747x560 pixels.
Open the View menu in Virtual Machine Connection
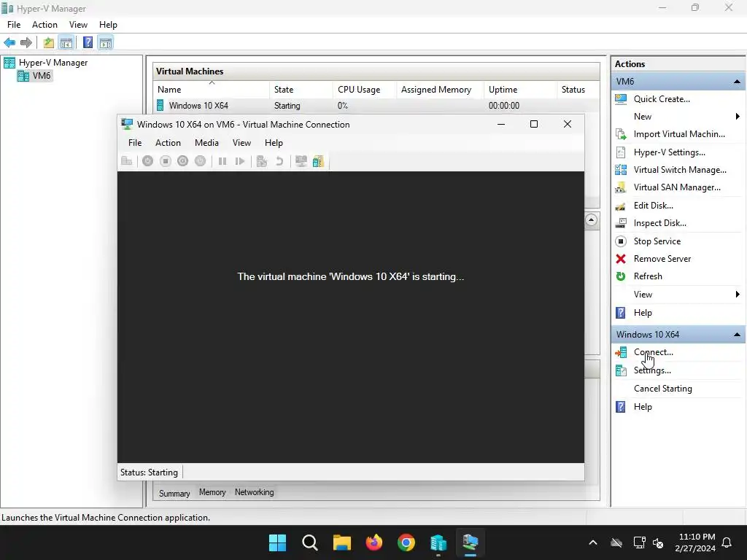[241, 143]
